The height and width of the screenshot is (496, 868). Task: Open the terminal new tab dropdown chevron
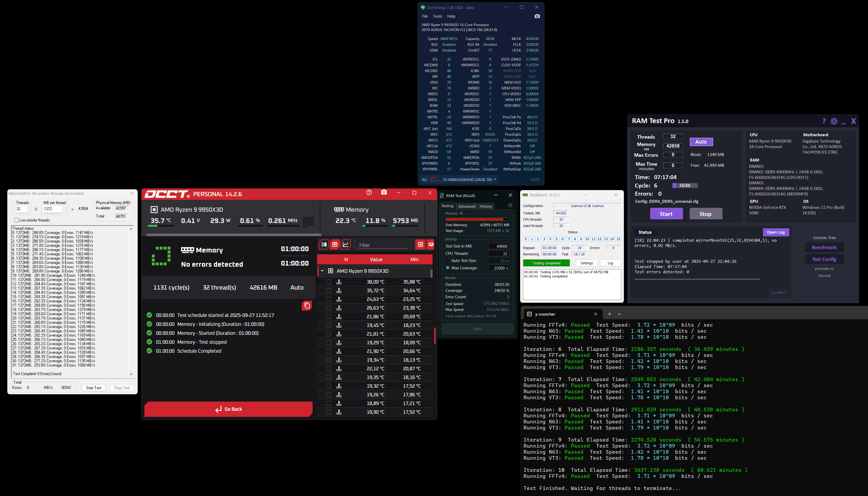point(619,314)
